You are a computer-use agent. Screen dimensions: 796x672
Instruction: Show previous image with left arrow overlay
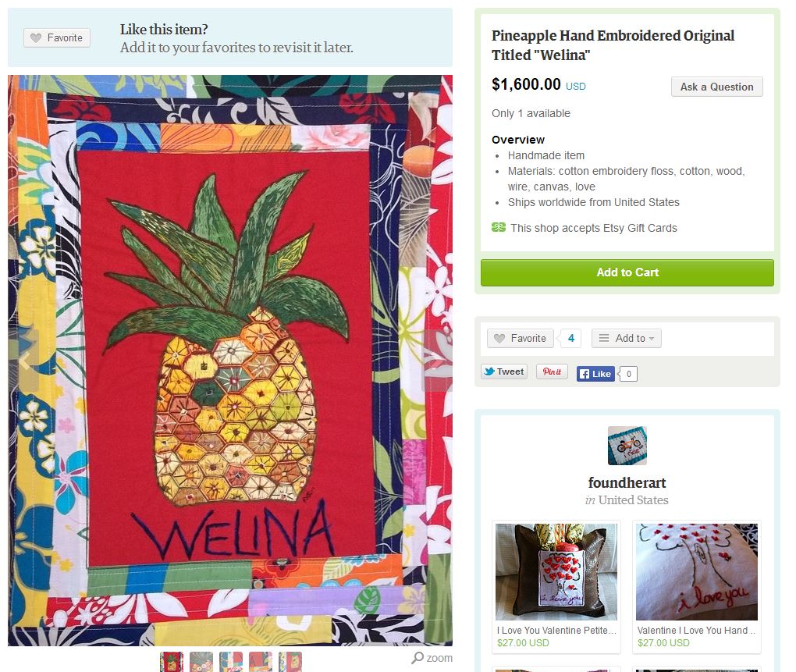click(24, 361)
